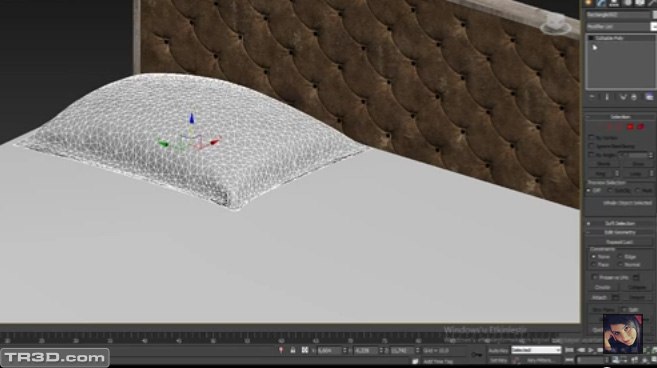Select the Edge constraint radio
Screen dimensions: 657x368
[621, 257]
